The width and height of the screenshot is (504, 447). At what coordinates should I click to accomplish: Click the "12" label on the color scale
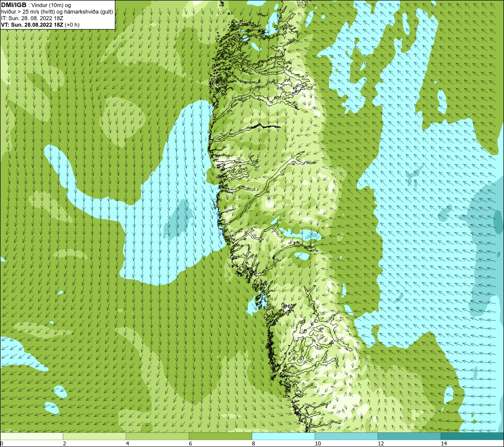(381, 443)
